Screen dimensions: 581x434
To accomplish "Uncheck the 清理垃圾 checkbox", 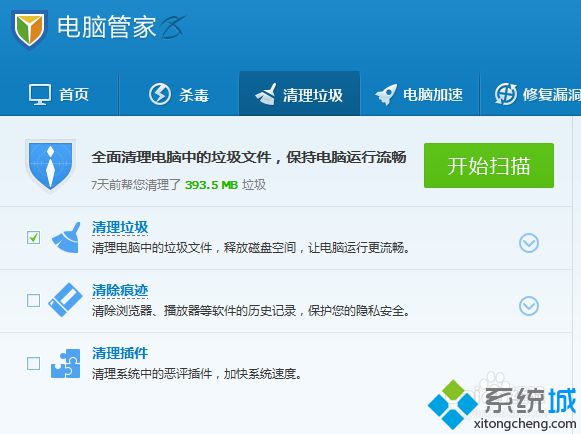I will pos(34,237).
